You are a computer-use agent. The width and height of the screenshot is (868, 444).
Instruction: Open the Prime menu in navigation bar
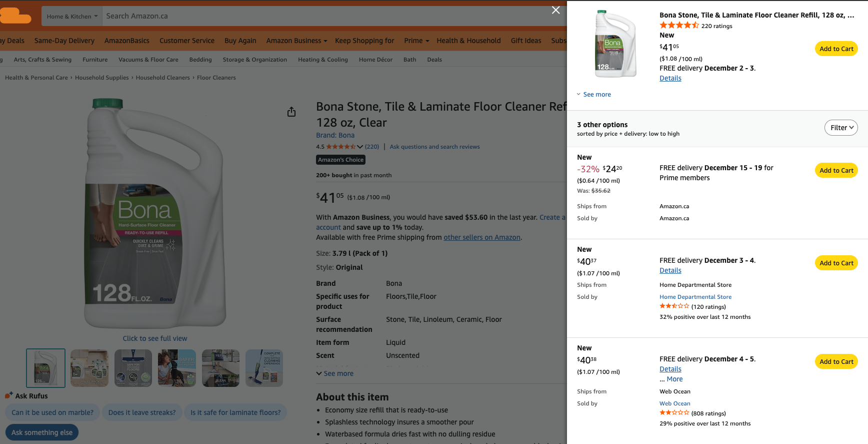tap(416, 41)
